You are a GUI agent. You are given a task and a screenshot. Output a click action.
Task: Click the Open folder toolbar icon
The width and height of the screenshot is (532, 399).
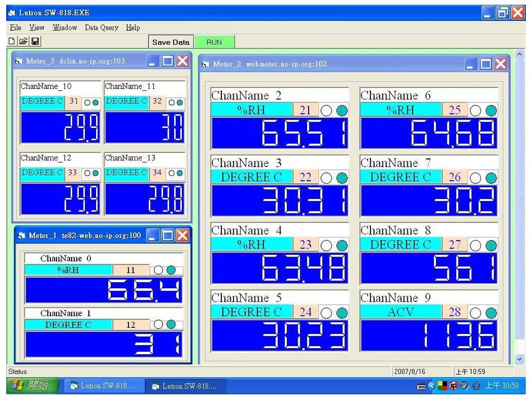click(x=23, y=42)
